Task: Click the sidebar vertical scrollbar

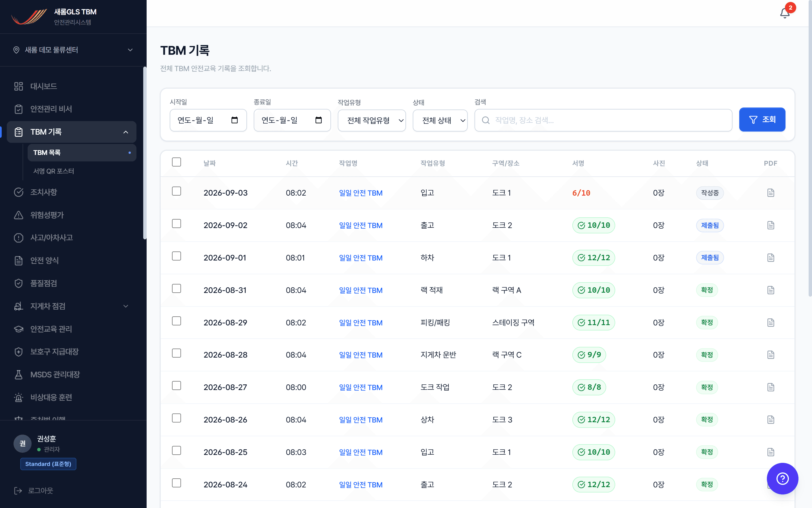Action: pyautogui.click(x=145, y=153)
